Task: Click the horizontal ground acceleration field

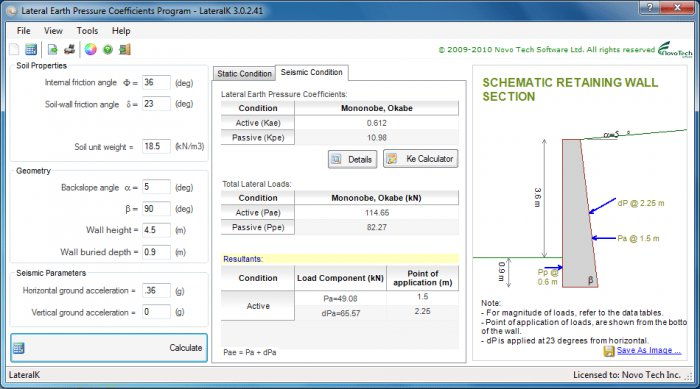Action: [x=156, y=291]
